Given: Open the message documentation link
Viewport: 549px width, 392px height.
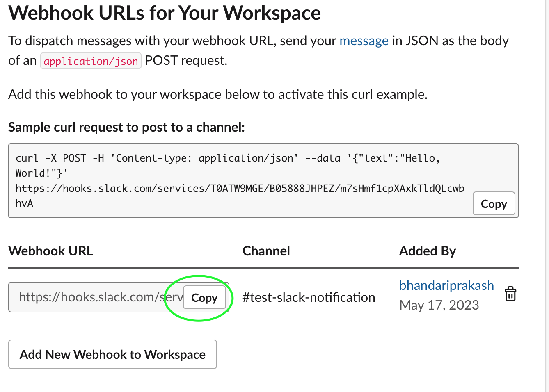Looking at the screenshot, I should pos(364,41).
